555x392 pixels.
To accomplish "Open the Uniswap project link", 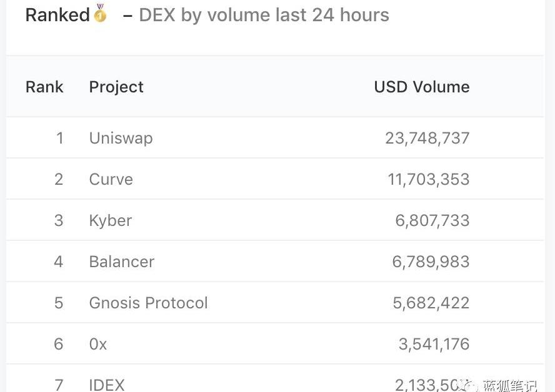I will click(121, 138).
